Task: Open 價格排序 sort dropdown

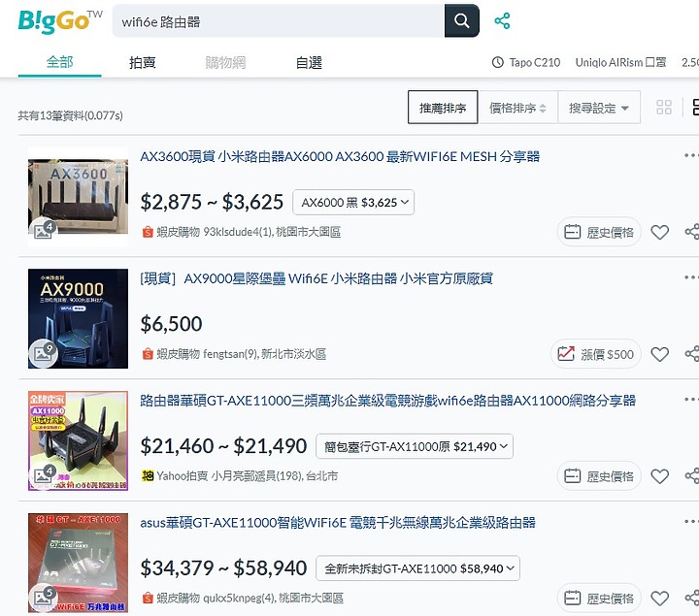Action: tap(517, 108)
